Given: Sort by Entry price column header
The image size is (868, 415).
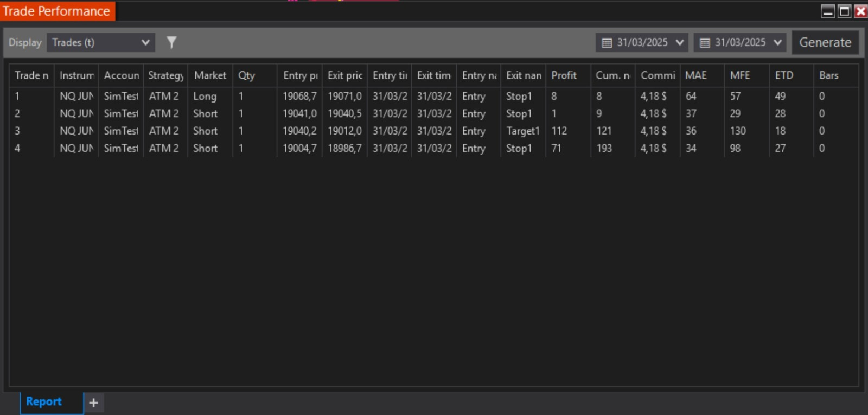Looking at the screenshot, I should [x=300, y=75].
